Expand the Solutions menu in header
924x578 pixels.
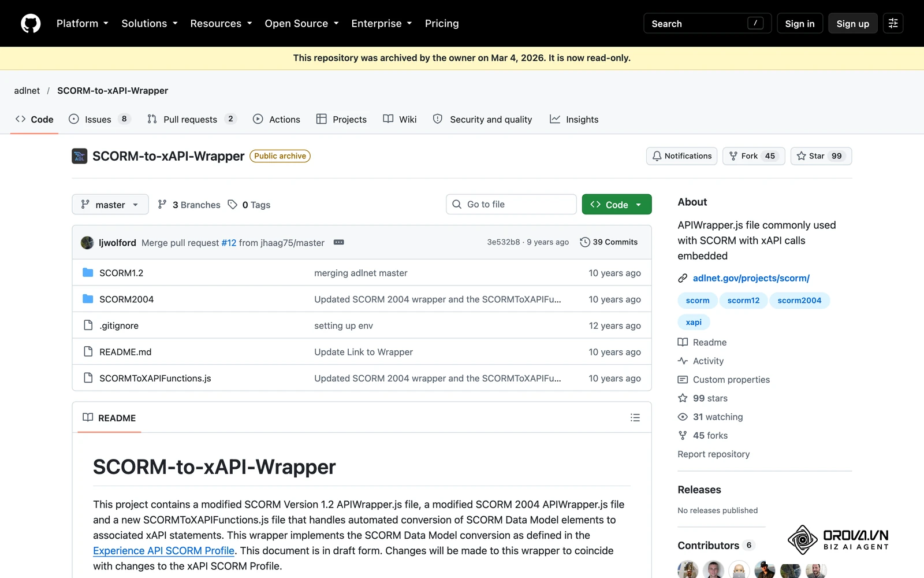tap(150, 24)
